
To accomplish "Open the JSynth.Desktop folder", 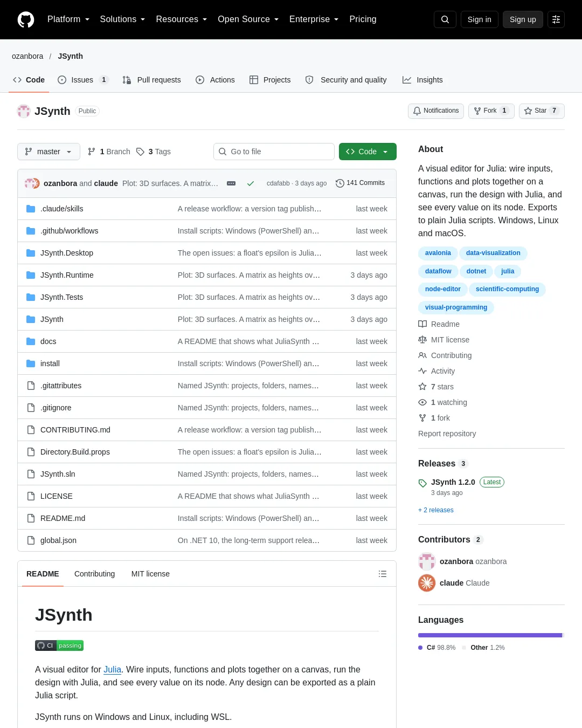I will (67, 253).
